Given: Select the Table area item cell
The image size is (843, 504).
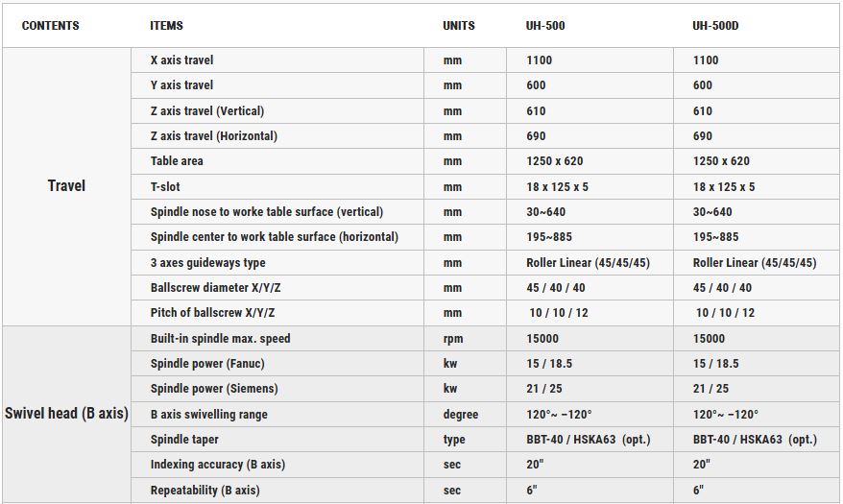Looking at the screenshot, I should coord(277,161).
